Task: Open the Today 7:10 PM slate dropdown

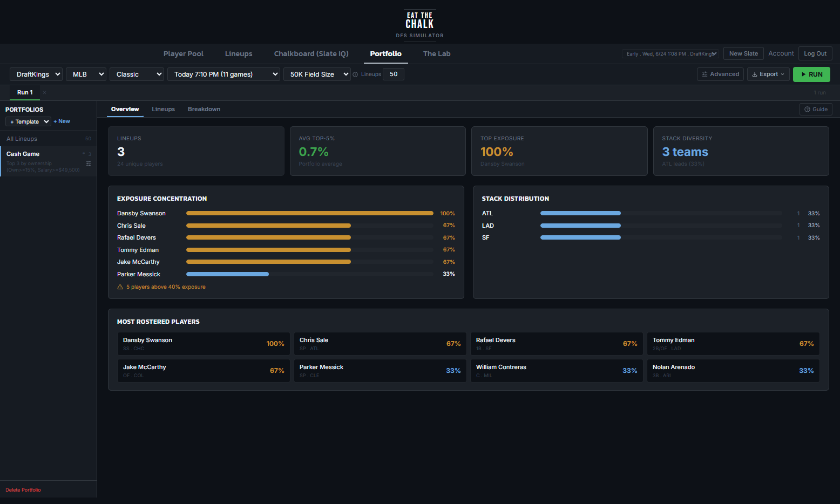Action: tap(223, 74)
